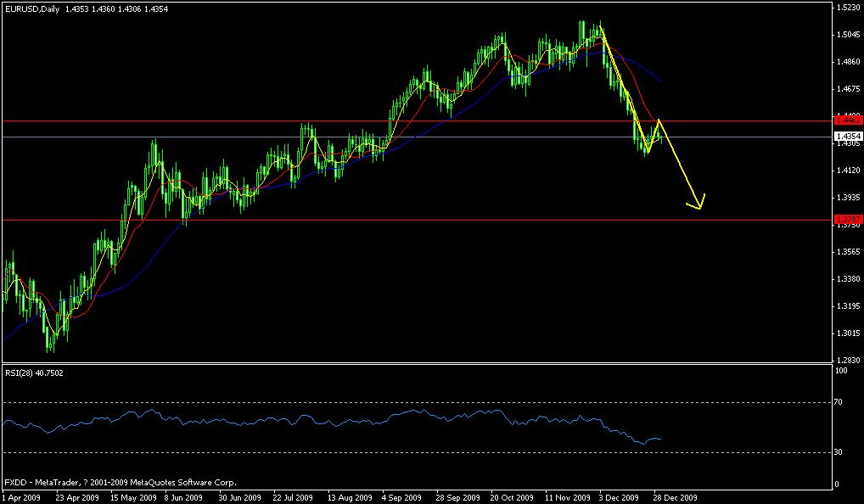This screenshot has height=504, width=864.
Task: Click the 4 Sep 2009 date label
Action: click(401, 497)
